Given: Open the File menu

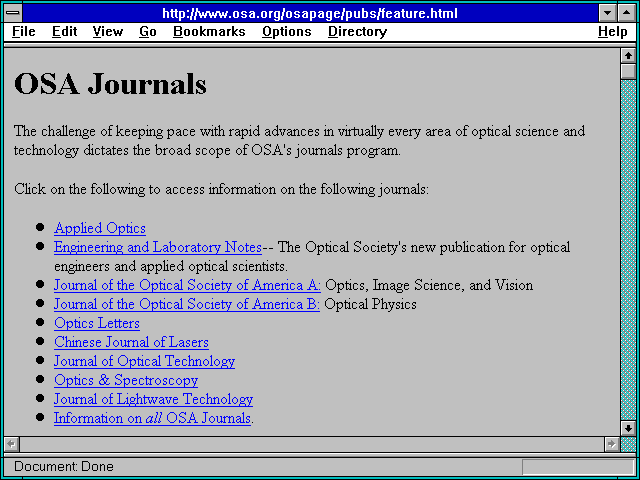Looking at the screenshot, I should (24, 32).
